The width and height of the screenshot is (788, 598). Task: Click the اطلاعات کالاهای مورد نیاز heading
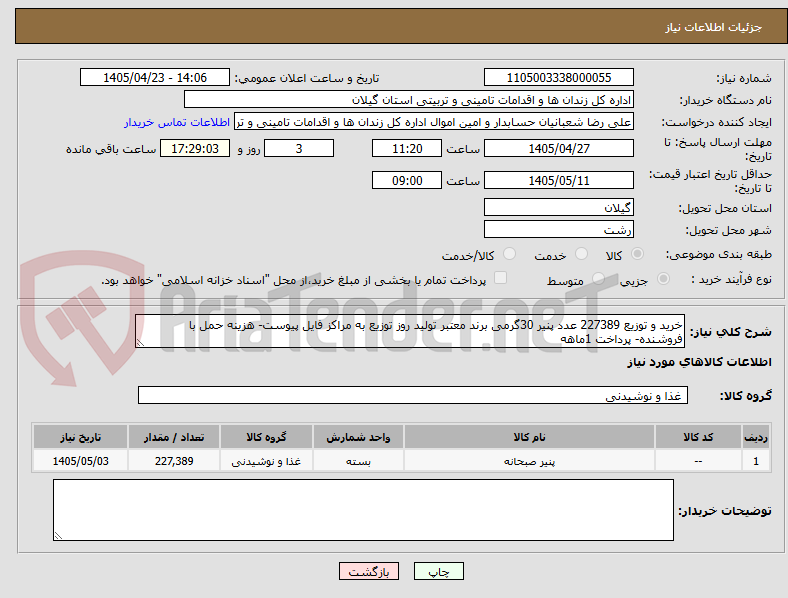[x=699, y=362]
